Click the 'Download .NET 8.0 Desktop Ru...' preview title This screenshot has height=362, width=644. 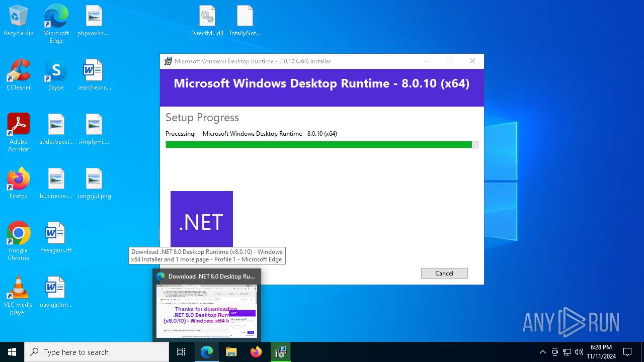[x=211, y=277]
